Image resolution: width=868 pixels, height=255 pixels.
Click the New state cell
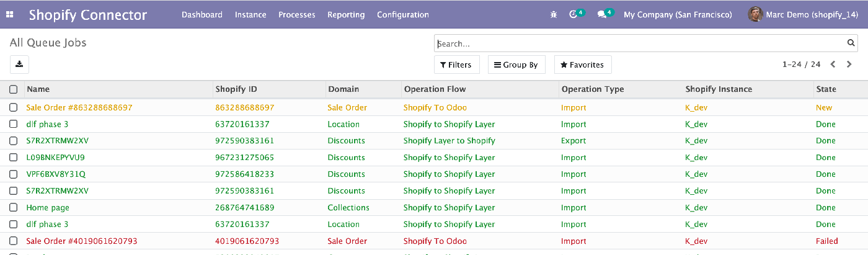[824, 107]
